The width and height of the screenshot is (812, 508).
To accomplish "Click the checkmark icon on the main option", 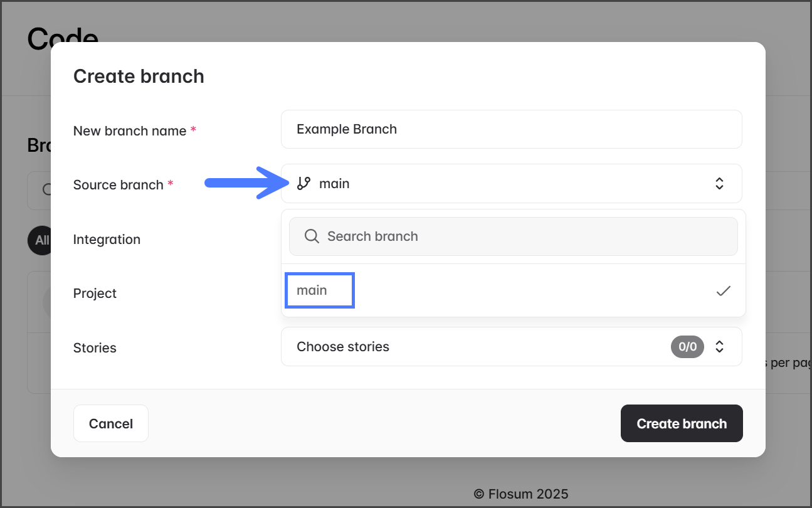I will (724, 291).
